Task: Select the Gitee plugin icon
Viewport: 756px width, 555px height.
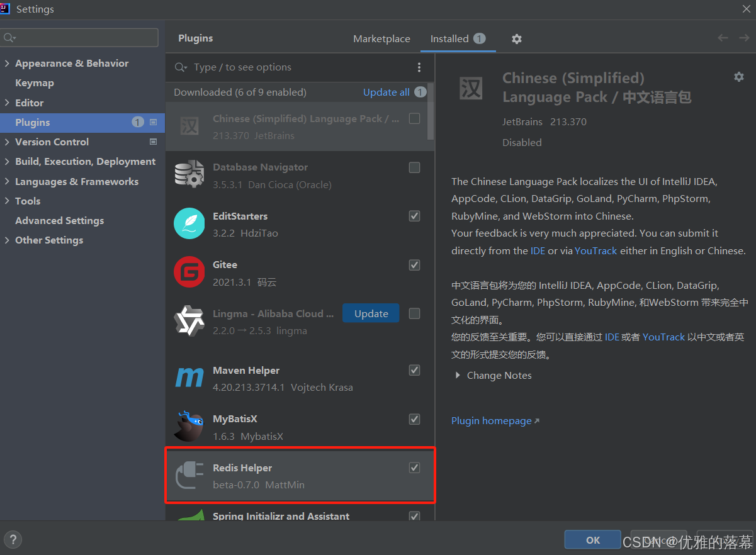Action: click(189, 272)
